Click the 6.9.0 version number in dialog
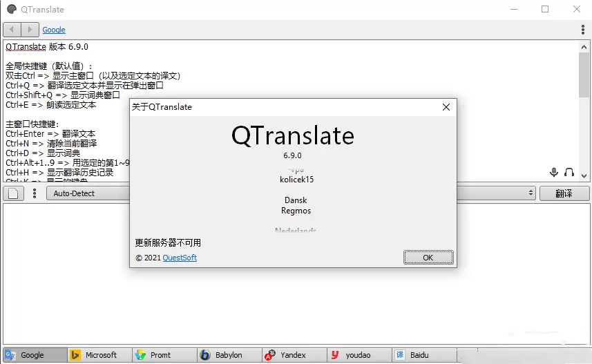 293,155
